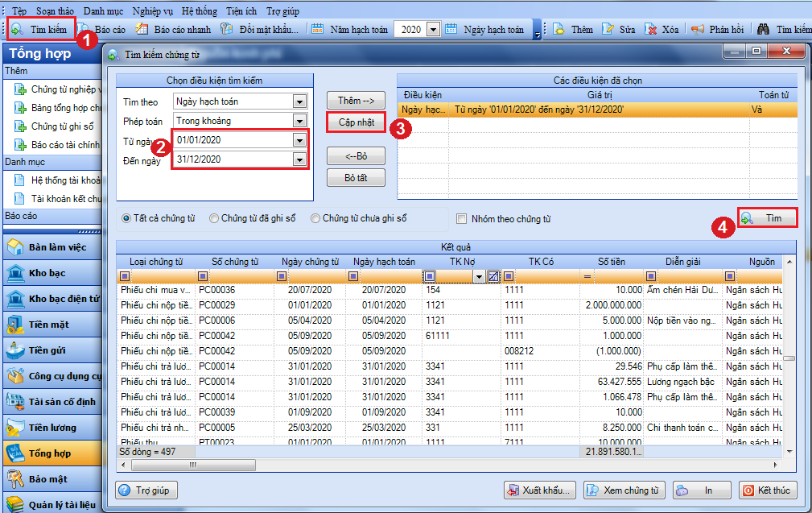Open the Quản lý tài liệu module
The width and height of the screenshot is (812, 513).
[52, 503]
